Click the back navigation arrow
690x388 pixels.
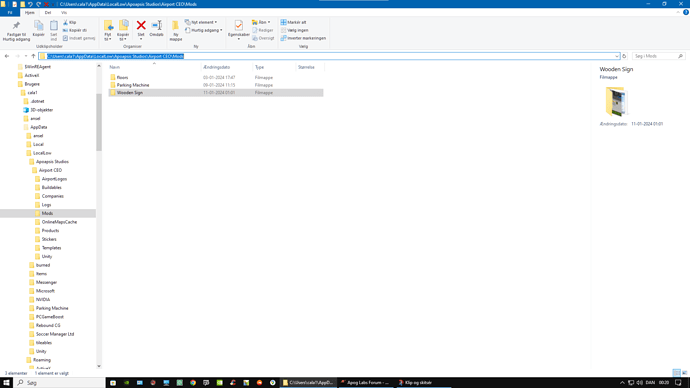(x=7, y=56)
